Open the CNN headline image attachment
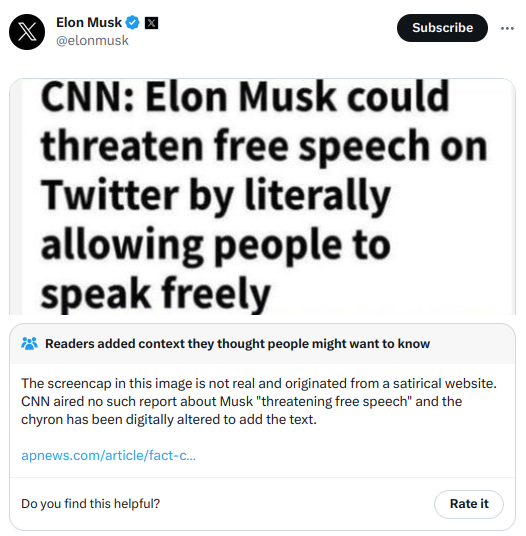 pyautogui.click(x=262, y=197)
